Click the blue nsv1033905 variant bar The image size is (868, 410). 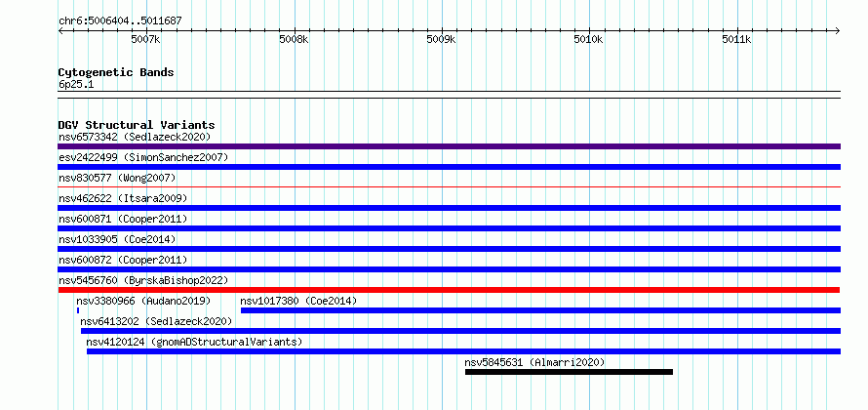pyautogui.click(x=449, y=249)
